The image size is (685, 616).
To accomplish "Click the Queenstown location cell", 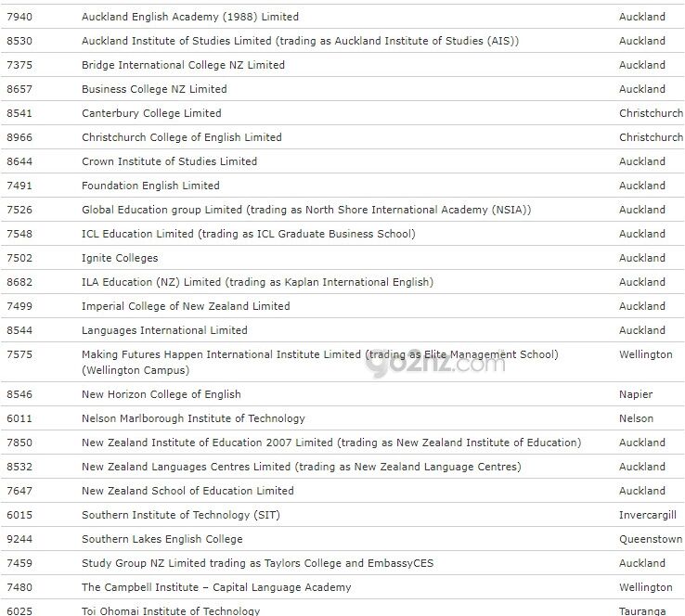I will pos(651,539).
